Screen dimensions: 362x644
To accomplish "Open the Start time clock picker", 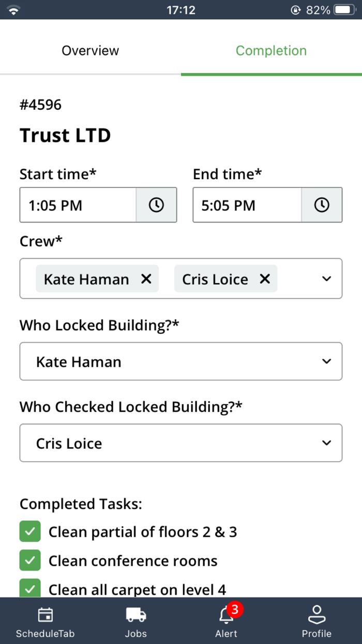I will 156,205.
